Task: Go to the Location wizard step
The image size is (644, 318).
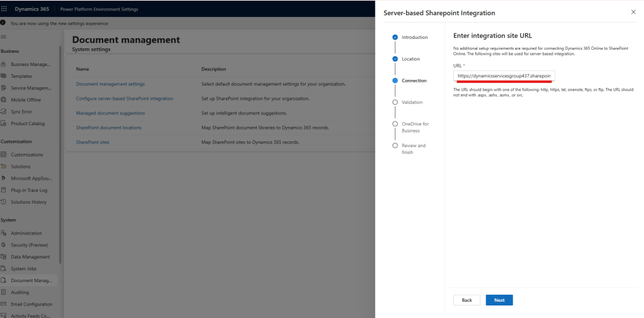Action: 410,59
